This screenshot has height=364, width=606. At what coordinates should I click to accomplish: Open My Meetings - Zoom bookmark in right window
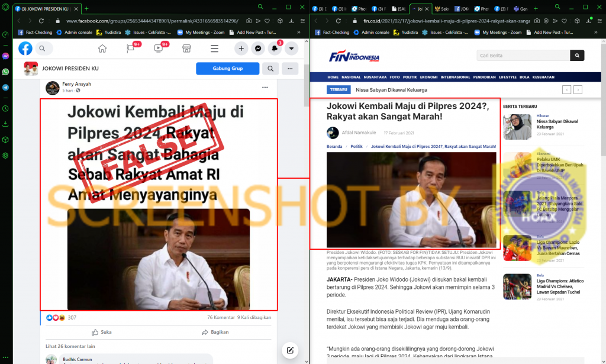[498, 33]
